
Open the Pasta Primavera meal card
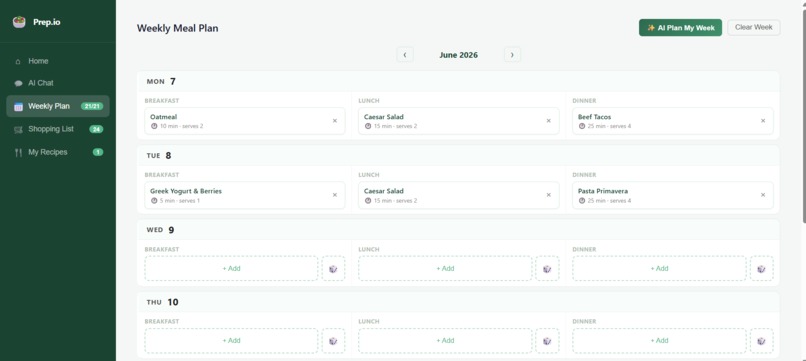[673, 195]
